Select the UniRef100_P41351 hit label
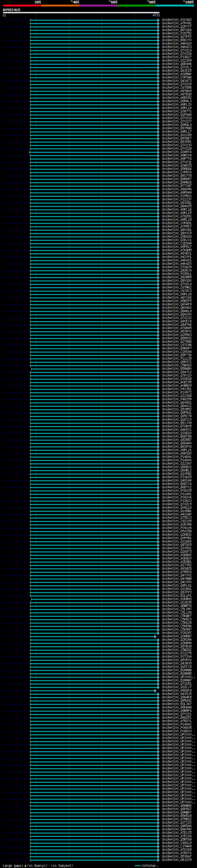The width and height of the screenshot is (197, 868). point(177,389)
